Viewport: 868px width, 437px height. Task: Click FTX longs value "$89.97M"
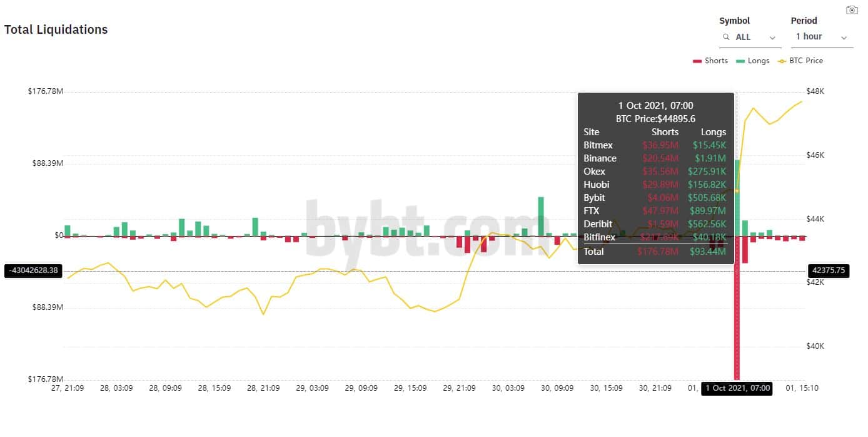coord(708,211)
